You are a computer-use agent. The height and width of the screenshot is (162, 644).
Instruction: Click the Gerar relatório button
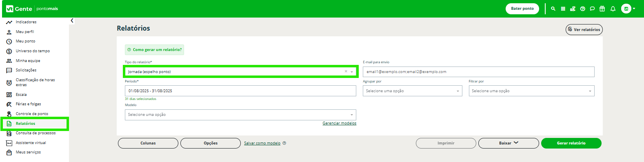point(571,143)
